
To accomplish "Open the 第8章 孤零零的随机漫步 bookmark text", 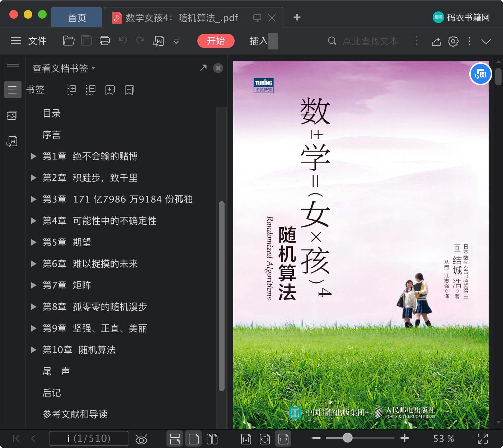I will (95, 307).
